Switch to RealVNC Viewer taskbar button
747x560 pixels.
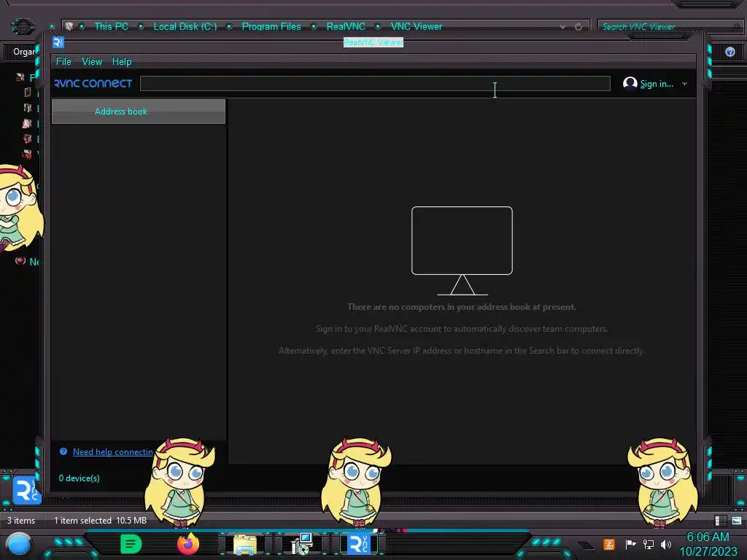click(359, 544)
